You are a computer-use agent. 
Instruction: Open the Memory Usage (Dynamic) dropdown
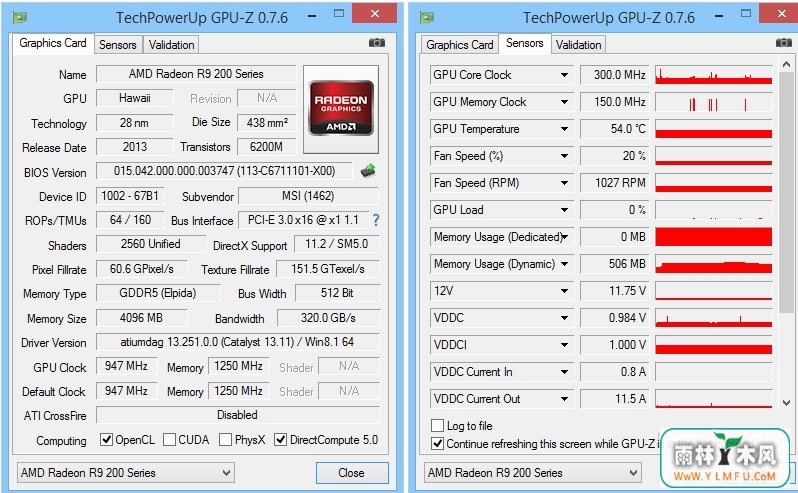[x=564, y=264]
